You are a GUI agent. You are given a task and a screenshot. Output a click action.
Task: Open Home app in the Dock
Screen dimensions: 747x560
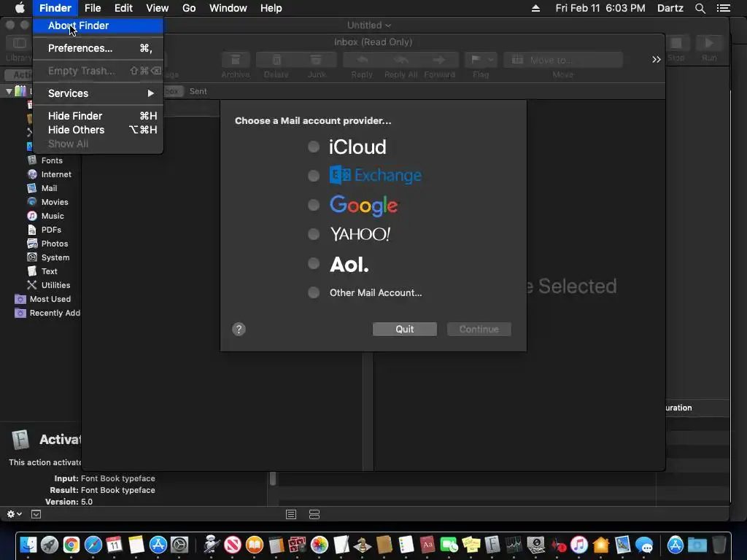tap(601, 544)
